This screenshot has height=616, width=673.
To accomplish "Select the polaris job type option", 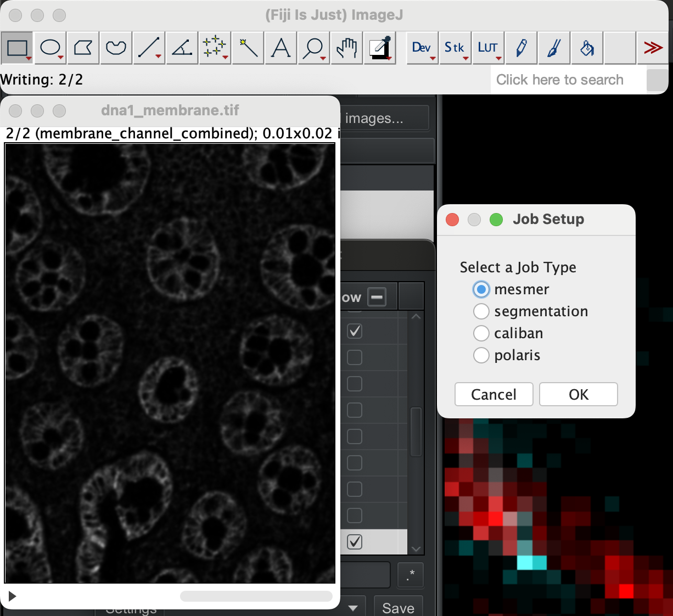I will click(481, 355).
